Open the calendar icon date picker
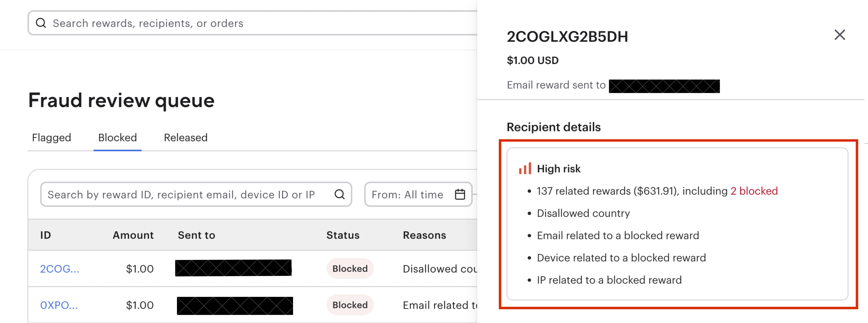 tap(460, 194)
